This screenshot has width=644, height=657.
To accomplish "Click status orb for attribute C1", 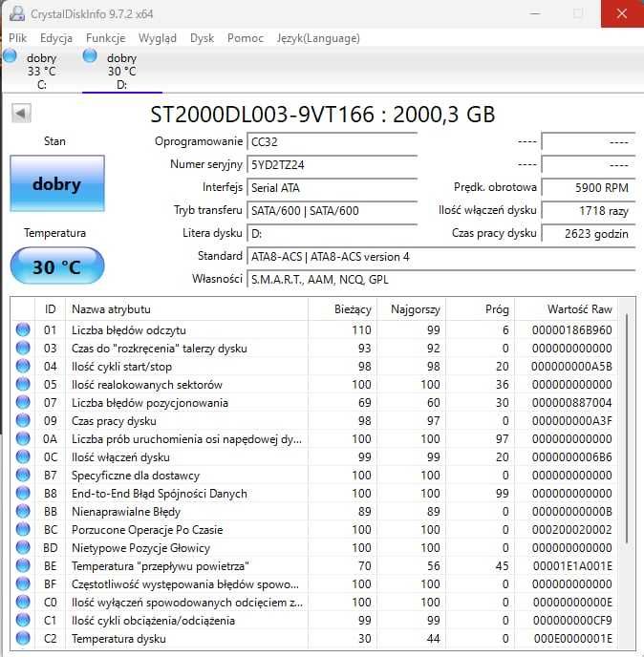I will point(23,620).
